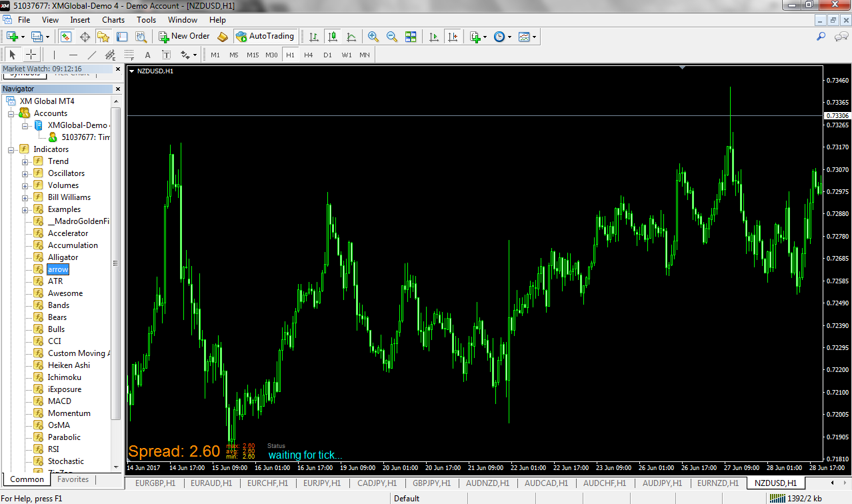The image size is (852, 504).
Task: Click the Navigator vertical scrollbar
Action: [x=116, y=263]
